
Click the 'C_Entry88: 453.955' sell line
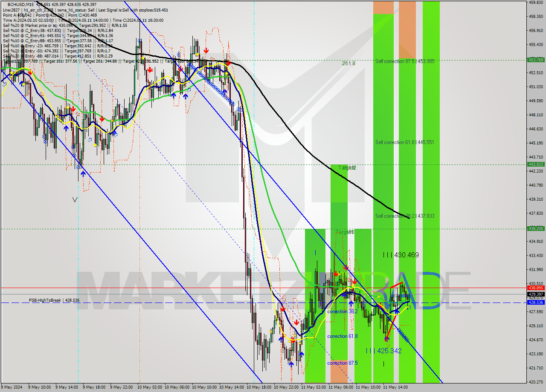(x=58, y=40)
